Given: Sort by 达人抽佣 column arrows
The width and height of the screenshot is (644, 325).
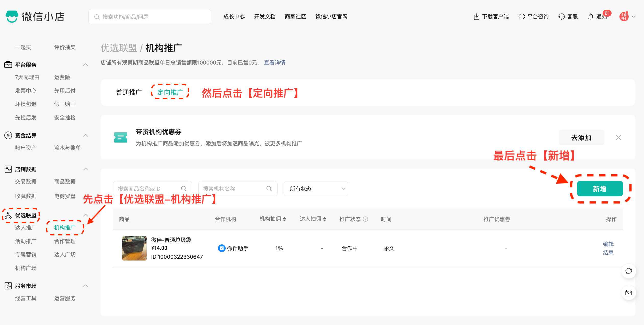Looking at the screenshot, I should click(x=325, y=219).
